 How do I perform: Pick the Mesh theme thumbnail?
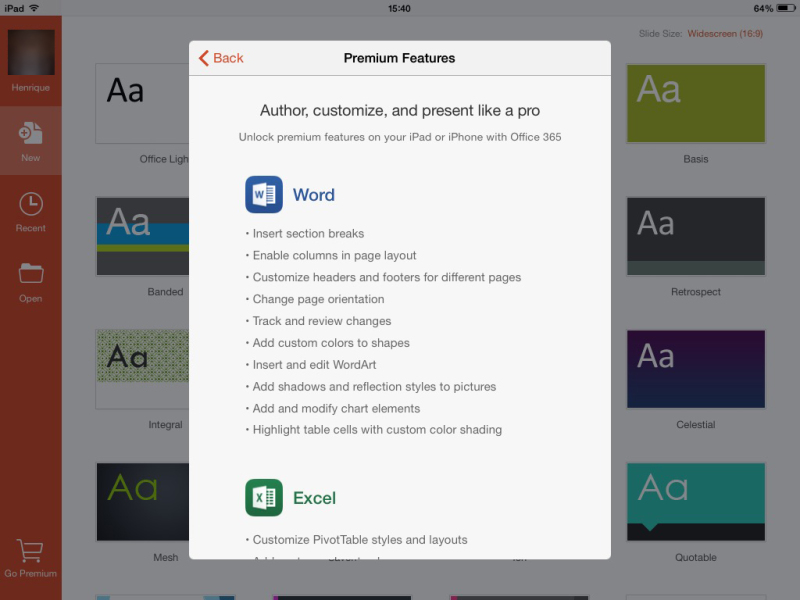[142, 502]
